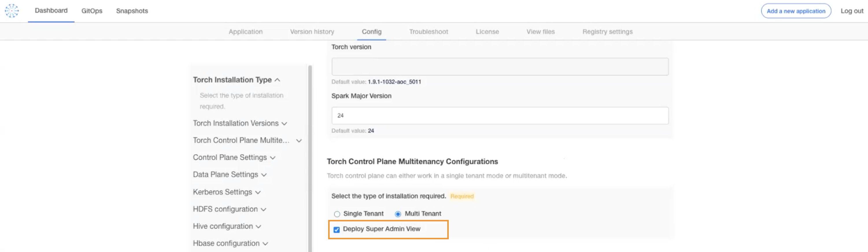Click the app logo icon
The height and width of the screenshot is (252, 868).
pyautogui.click(x=12, y=11)
